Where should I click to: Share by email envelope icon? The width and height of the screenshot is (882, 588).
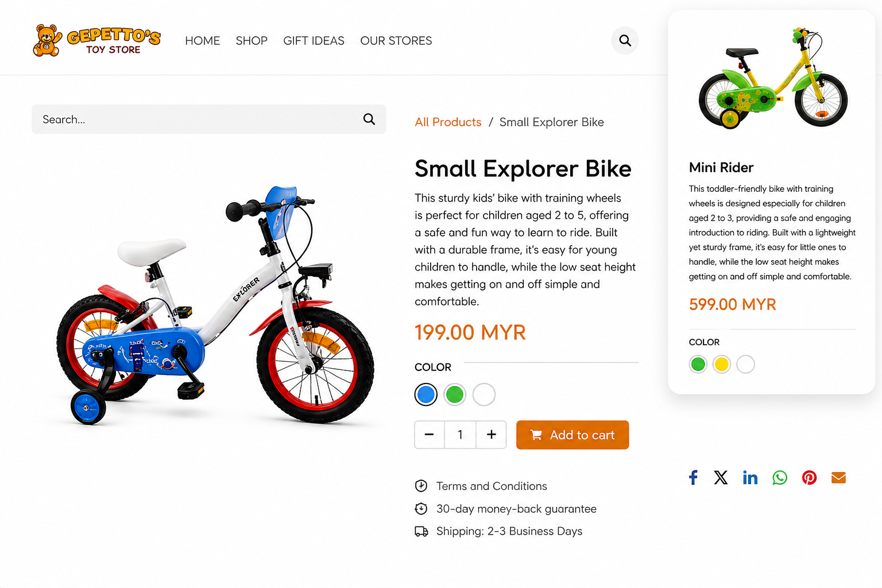click(x=838, y=478)
